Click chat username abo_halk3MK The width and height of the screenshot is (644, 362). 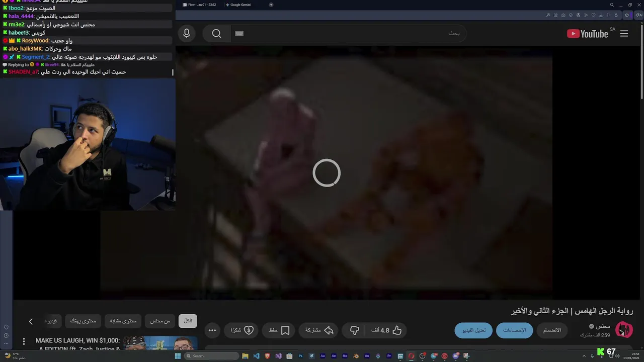pyautogui.click(x=25, y=49)
